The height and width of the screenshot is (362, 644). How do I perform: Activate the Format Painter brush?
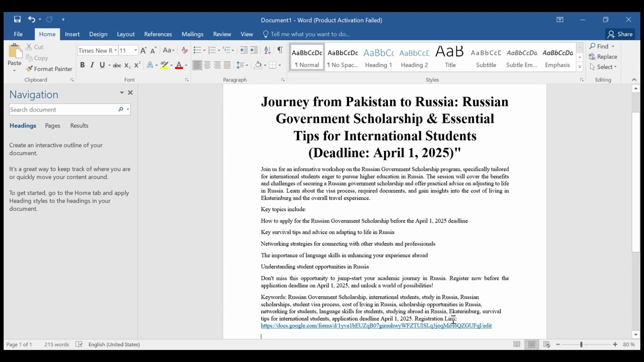(x=49, y=69)
